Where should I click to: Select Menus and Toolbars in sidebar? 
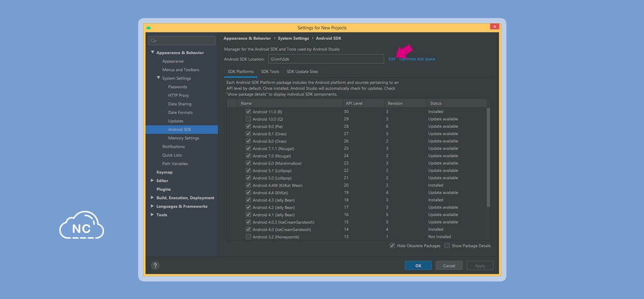point(181,70)
